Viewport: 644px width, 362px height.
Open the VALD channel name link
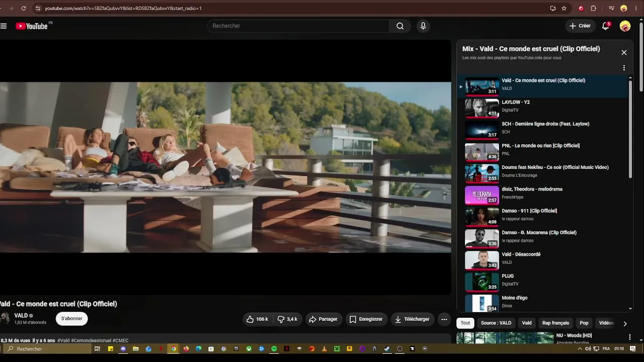[x=21, y=316]
